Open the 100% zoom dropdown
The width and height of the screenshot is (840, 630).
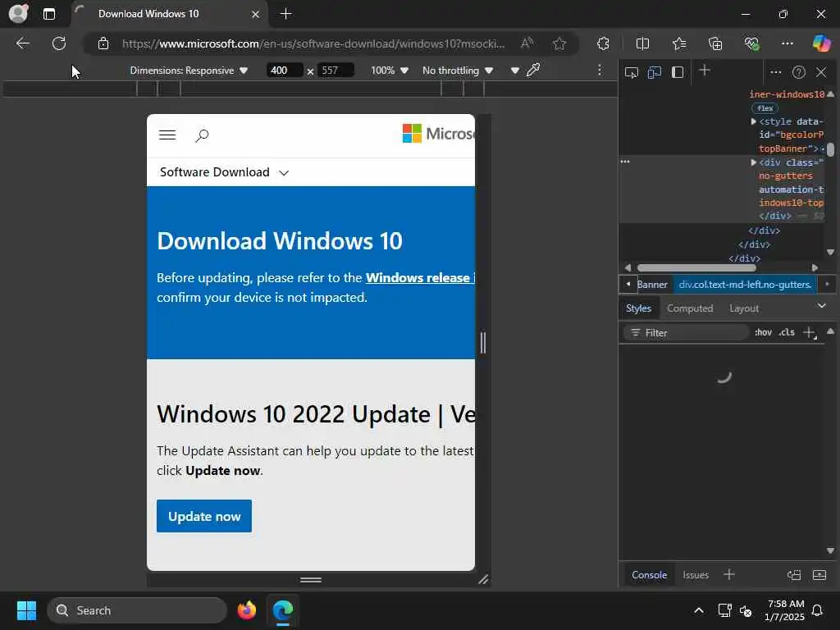click(x=390, y=71)
